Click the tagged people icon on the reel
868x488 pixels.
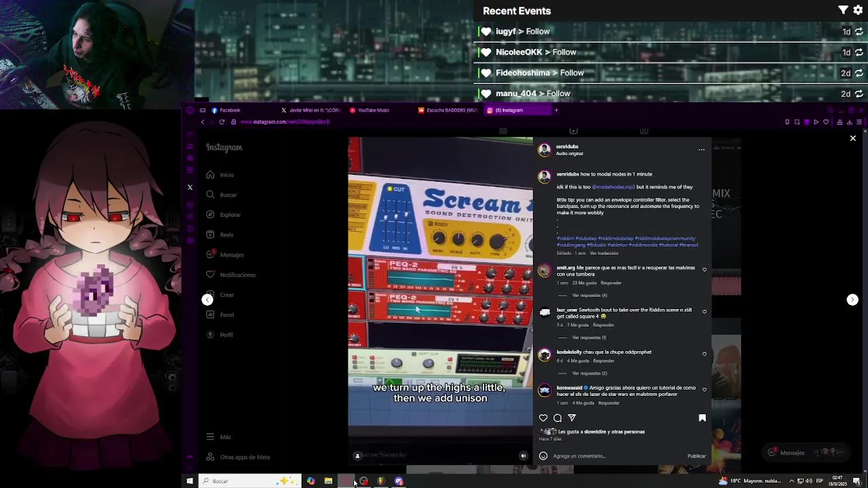tap(357, 456)
